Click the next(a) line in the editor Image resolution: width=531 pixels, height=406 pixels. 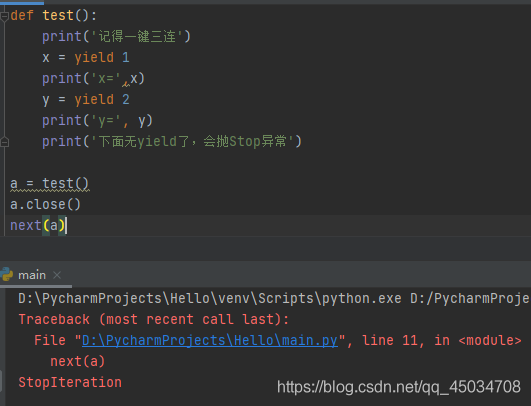pos(38,226)
